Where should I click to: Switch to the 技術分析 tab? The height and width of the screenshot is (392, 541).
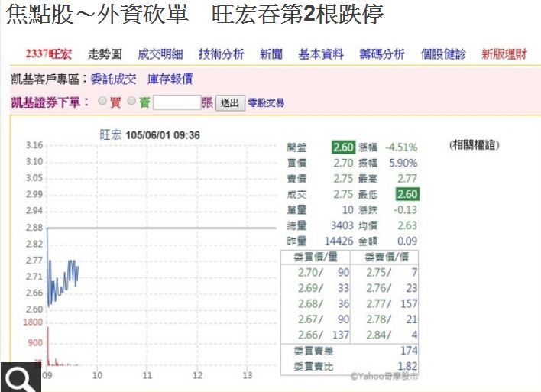tap(221, 54)
